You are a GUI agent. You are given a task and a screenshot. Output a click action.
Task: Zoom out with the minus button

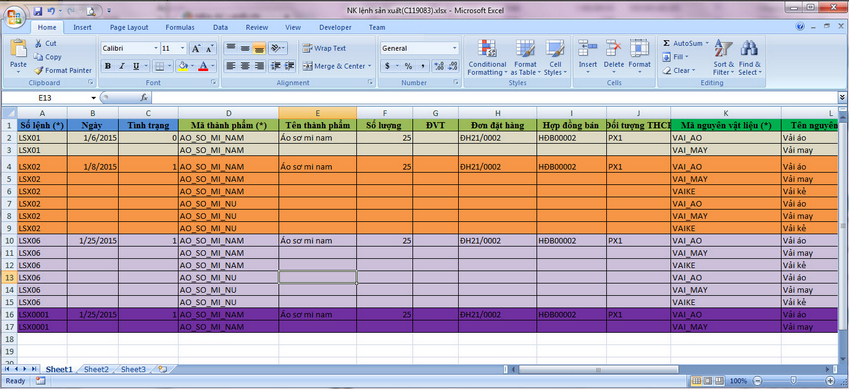758,381
